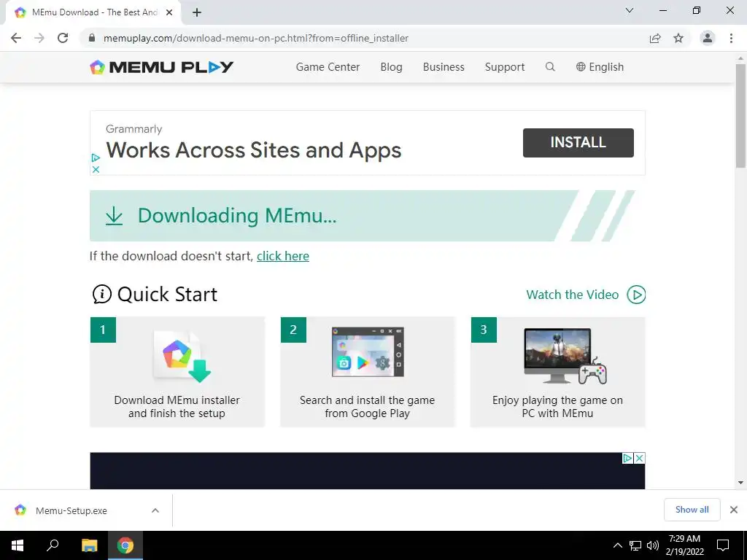747x560 pixels.
Task: Open the downloaded Memu-Setup.exe file
Action: (x=71, y=510)
